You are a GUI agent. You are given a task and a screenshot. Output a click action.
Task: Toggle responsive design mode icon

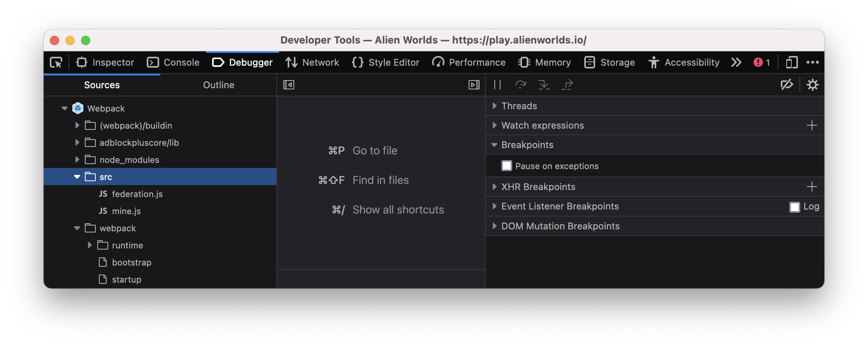[792, 63]
